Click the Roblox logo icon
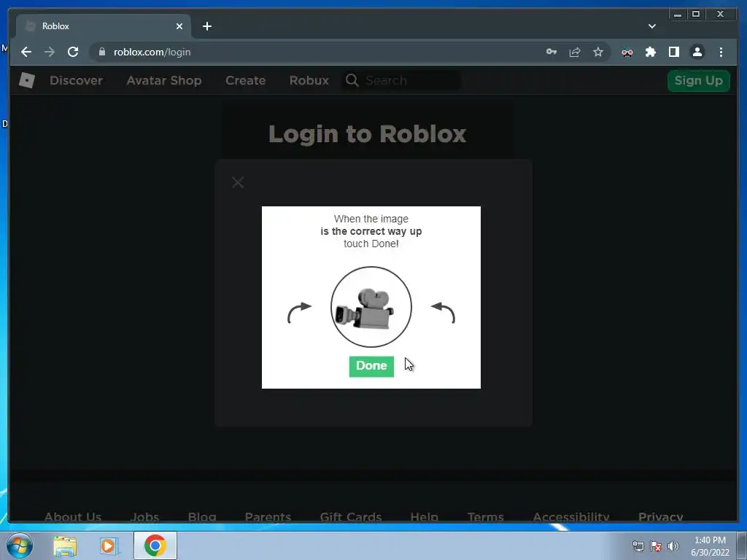Screen dimensions: 747x560 tap(27, 80)
